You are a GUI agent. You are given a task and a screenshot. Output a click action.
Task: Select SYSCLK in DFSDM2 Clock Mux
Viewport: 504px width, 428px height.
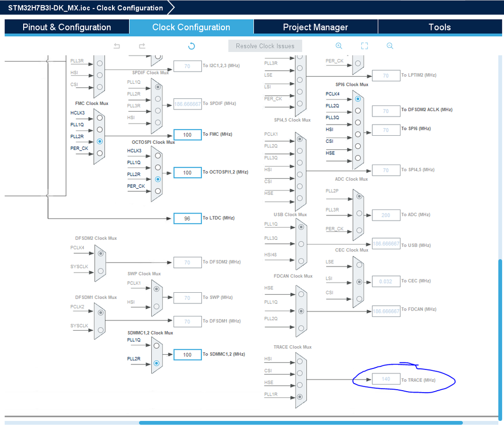coord(100,271)
